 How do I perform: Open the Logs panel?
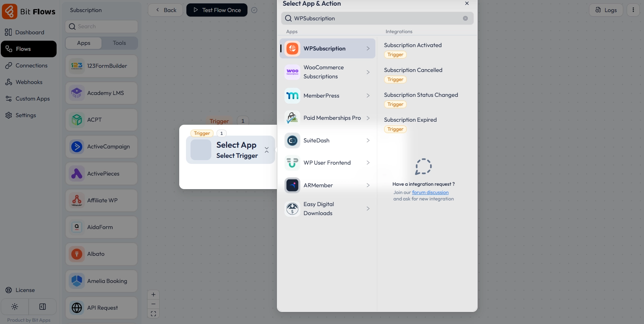[x=606, y=10]
